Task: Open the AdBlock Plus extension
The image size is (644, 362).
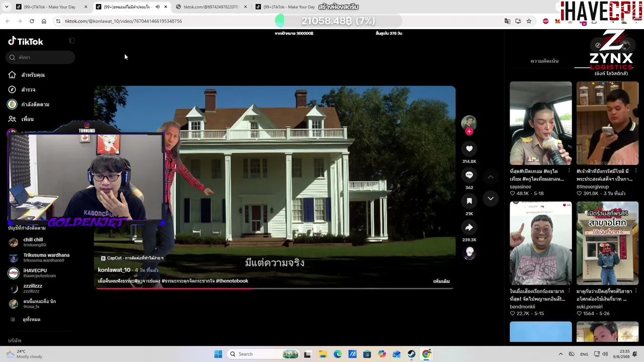Action: [546, 21]
